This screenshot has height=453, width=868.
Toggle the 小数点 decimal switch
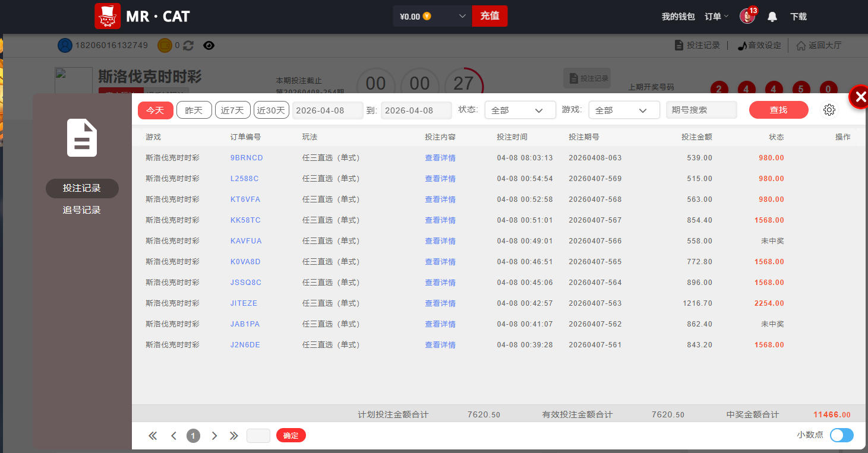pos(841,435)
